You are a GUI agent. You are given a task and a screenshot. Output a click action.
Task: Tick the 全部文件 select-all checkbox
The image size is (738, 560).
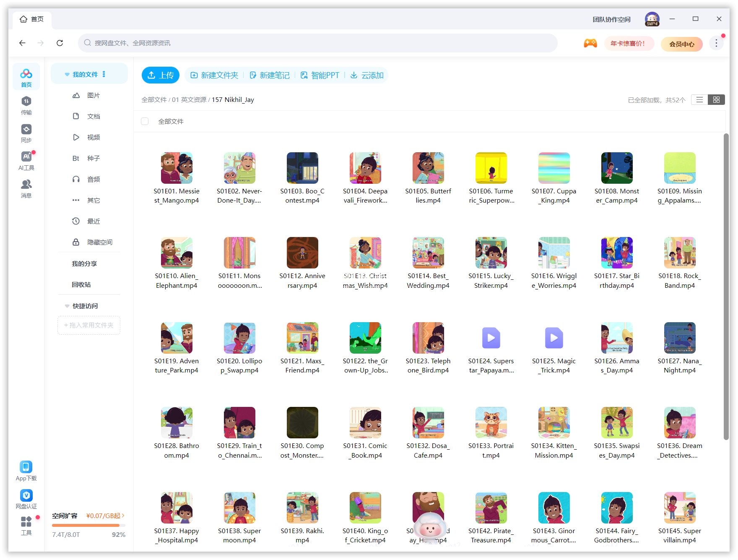tap(145, 121)
